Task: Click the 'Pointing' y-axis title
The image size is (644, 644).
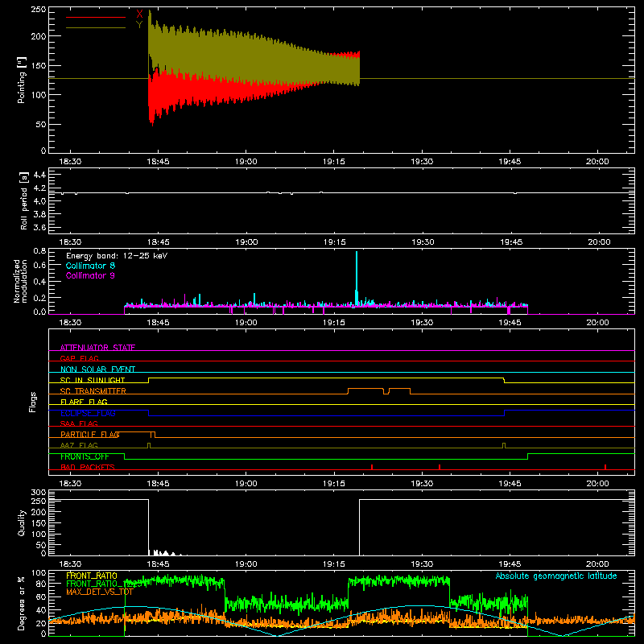Action: click(x=22, y=80)
